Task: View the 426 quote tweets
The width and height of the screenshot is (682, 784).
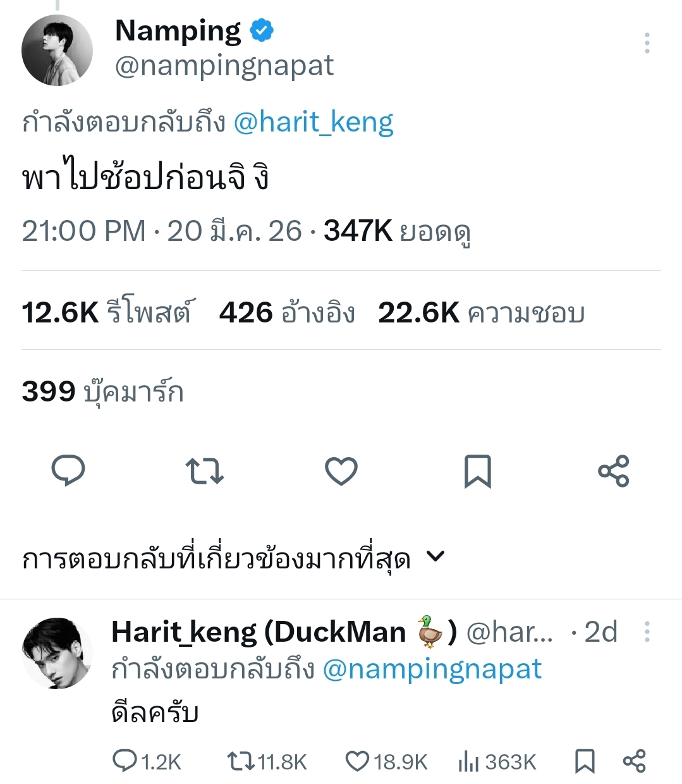Action: point(287,312)
